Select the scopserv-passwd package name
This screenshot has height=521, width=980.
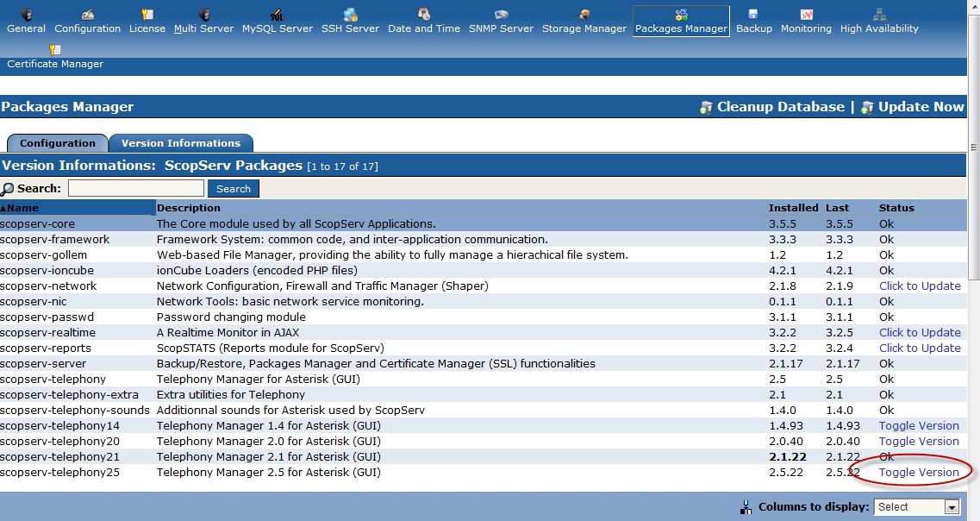pyautogui.click(x=47, y=317)
